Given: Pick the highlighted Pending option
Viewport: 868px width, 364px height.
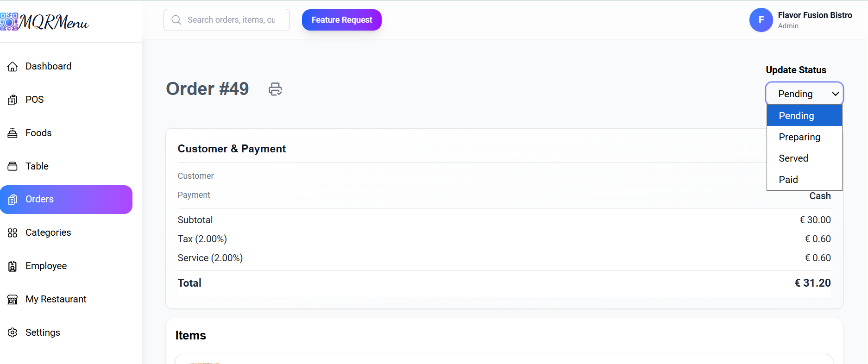Looking at the screenshot, I should point(796,116).
